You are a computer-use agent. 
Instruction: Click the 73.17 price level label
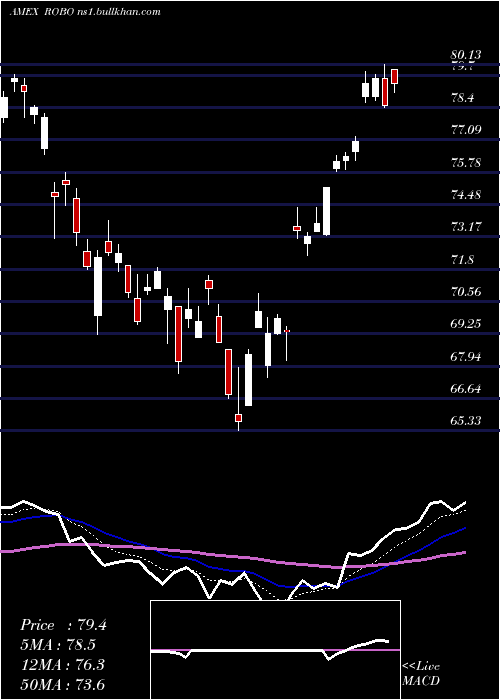[x=466, y=227]
